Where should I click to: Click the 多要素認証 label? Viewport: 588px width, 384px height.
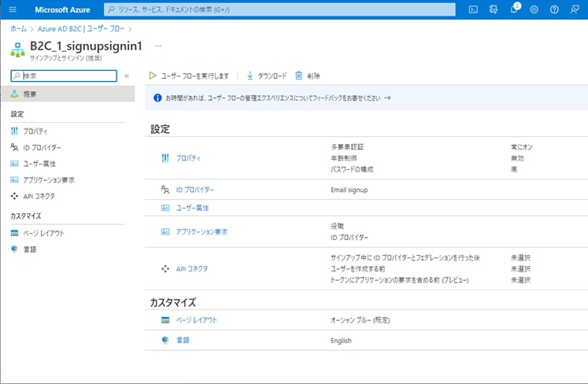pos(347,147)
